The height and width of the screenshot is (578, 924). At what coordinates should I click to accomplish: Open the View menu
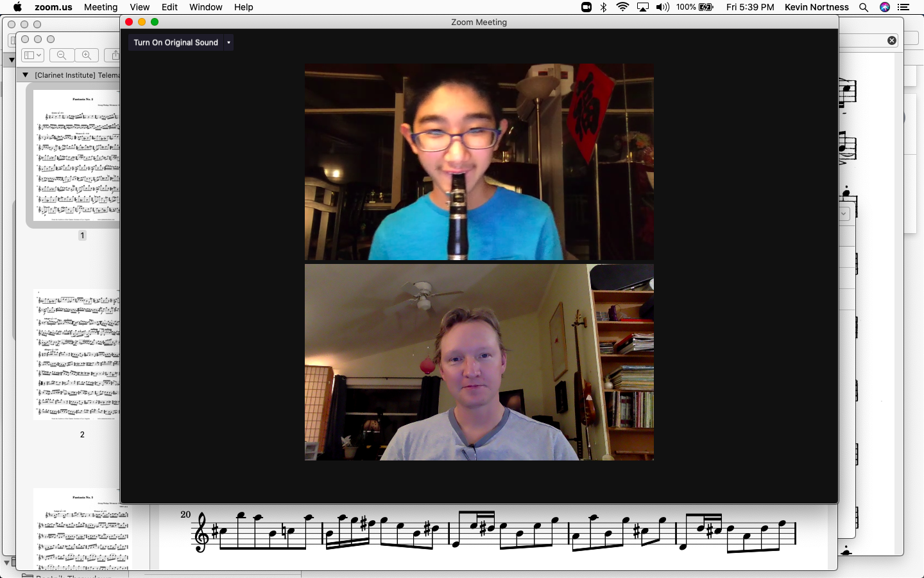pyautogui.click(x=139, y=7)
